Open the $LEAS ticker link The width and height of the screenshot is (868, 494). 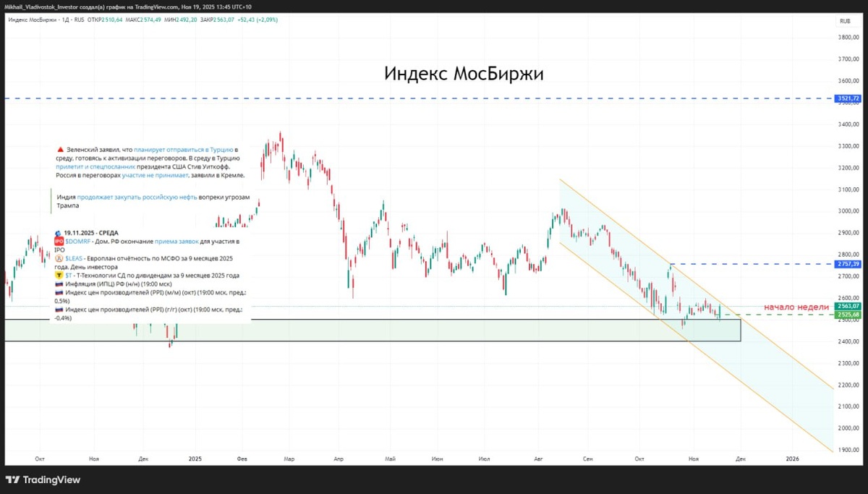(x=75, y=258)
